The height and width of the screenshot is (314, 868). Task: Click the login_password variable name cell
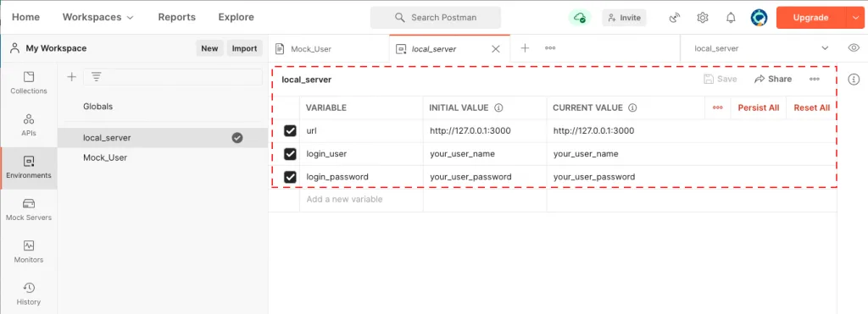tap(361, 177)
